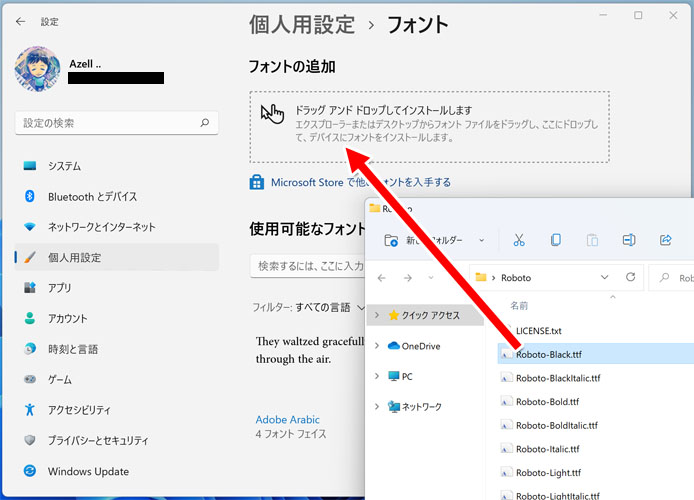This screenshot has width=694, height=500.
Task: Open システム settings category
Action: (117, 166)
